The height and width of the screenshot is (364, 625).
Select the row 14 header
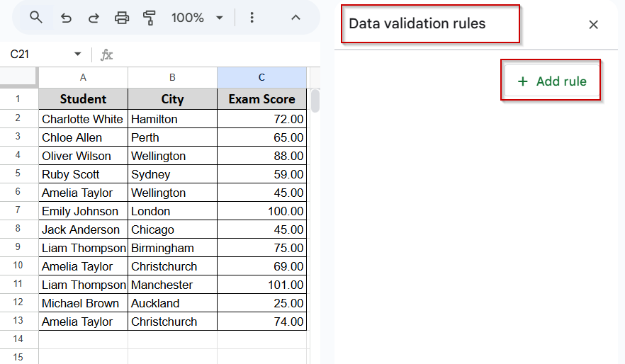point(18,339)
